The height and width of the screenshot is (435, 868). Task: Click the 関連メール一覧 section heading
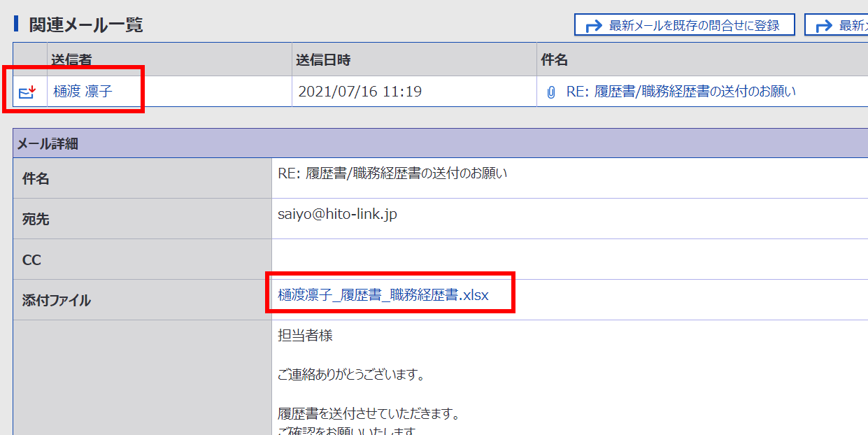[x=86, y=25]
